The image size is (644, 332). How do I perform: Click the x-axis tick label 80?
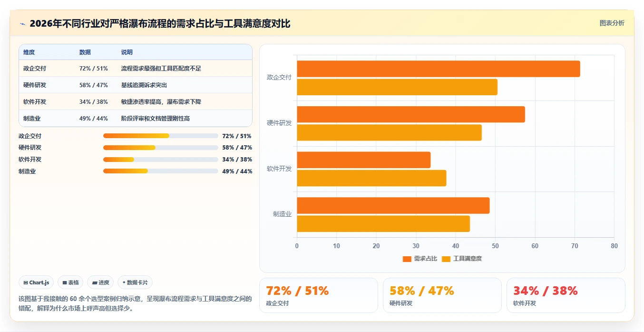point(614,246)
